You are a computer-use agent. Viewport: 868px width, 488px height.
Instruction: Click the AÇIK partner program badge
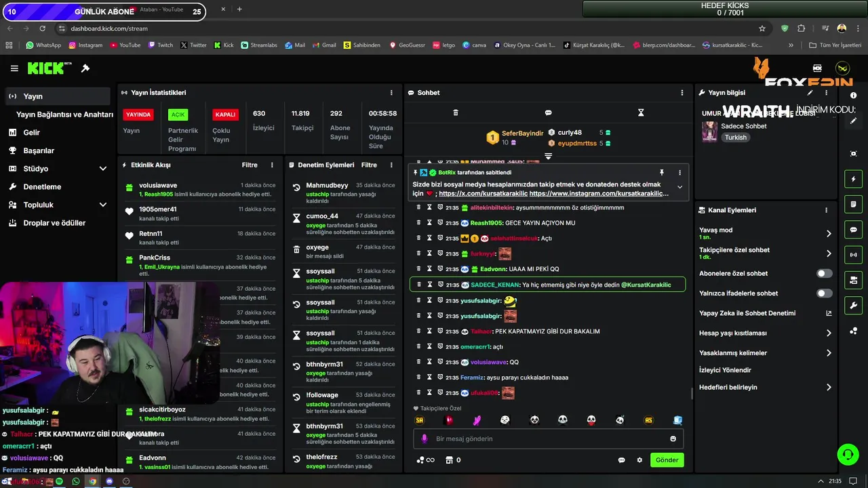178,115
